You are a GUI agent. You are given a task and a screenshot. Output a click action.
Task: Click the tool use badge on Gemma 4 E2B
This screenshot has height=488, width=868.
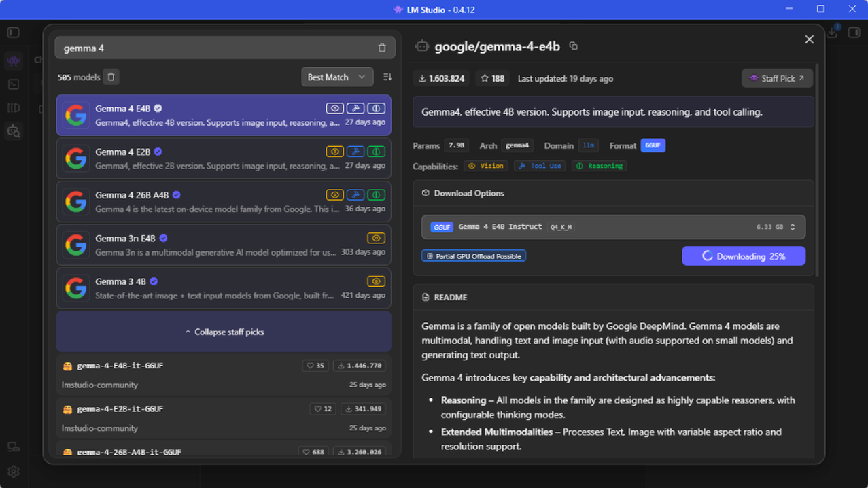[355, 152]
